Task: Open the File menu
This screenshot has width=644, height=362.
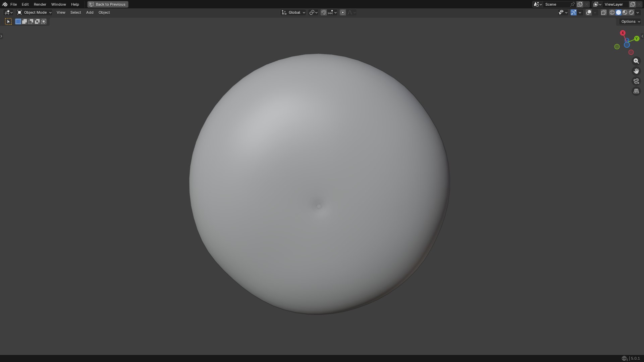Action: 13,4
